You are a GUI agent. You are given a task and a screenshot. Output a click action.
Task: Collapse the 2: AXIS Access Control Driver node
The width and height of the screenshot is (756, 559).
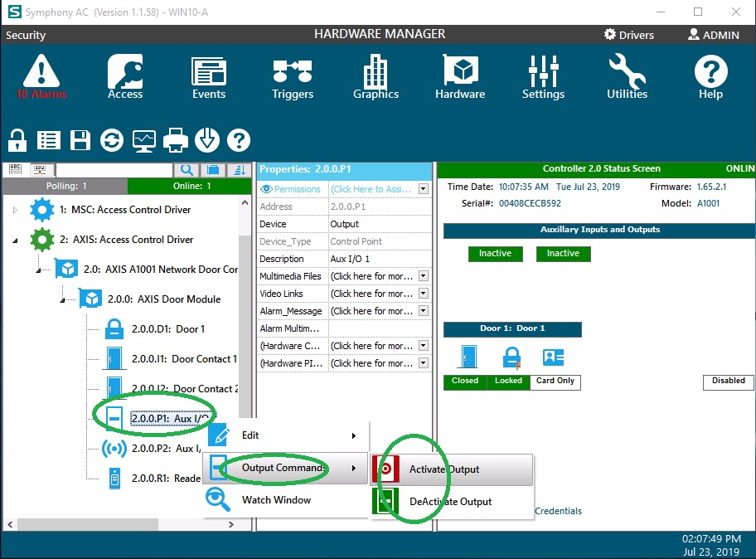(x=16, y=240)
